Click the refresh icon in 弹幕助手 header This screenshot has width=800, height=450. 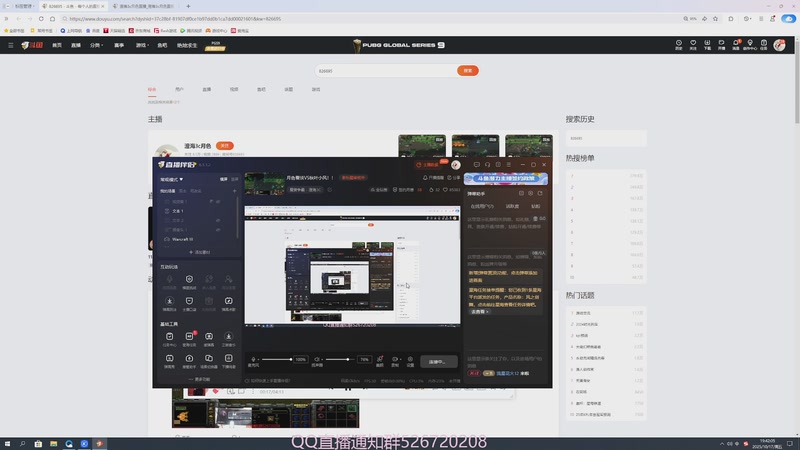540,193
